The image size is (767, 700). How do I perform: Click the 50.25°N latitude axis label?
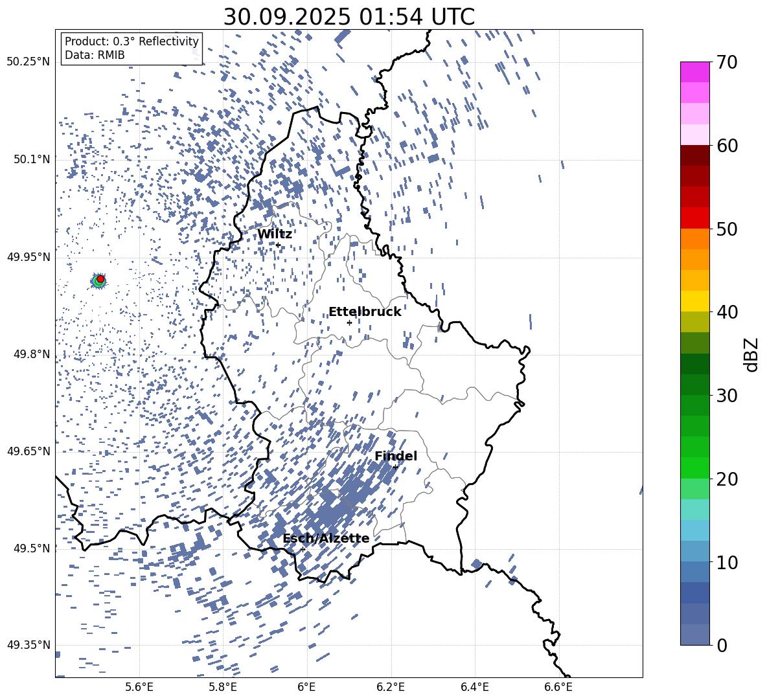28,62
